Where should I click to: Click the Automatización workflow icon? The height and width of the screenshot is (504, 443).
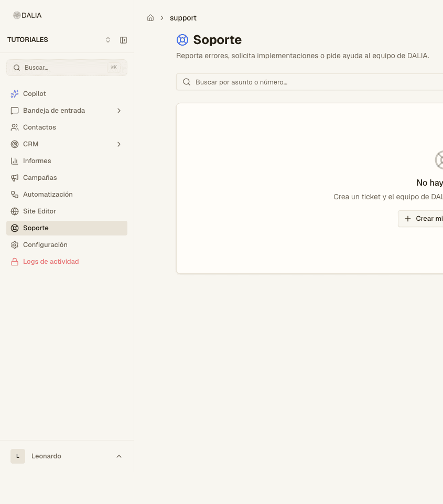pyautogui.click(x=15, y=195)
